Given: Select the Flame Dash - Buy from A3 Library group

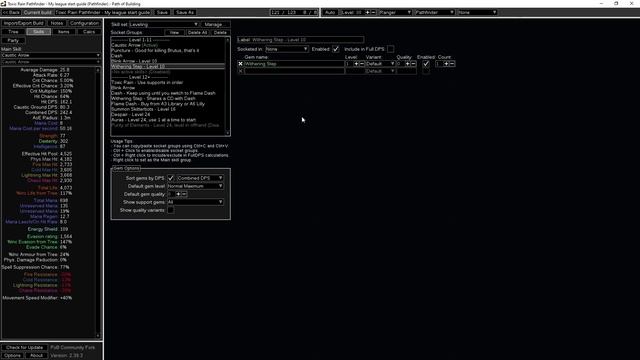Looking at the screenshot, I should coord(168,104).
